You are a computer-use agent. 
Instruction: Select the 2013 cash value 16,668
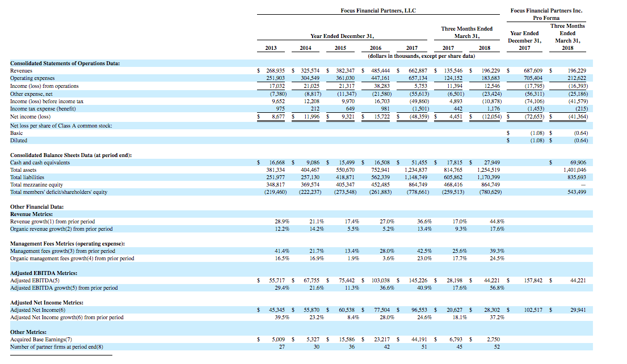277,163
